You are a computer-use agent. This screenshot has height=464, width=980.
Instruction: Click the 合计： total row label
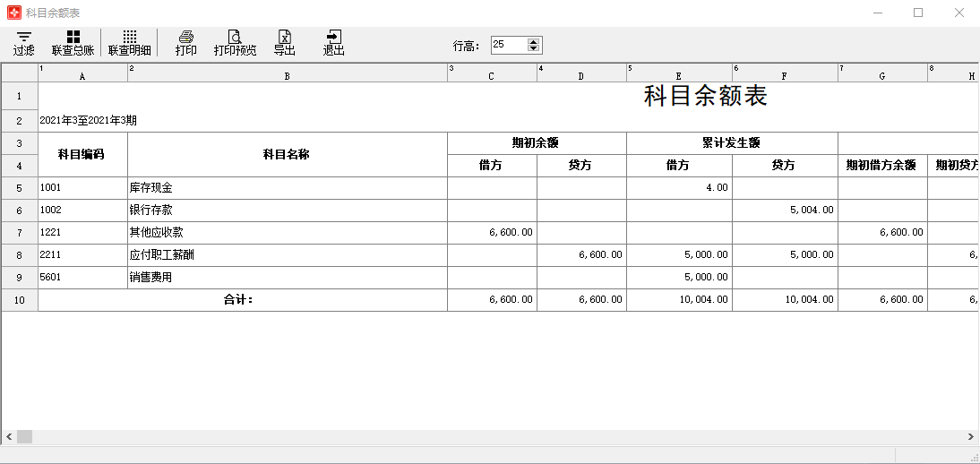[243, 300]
